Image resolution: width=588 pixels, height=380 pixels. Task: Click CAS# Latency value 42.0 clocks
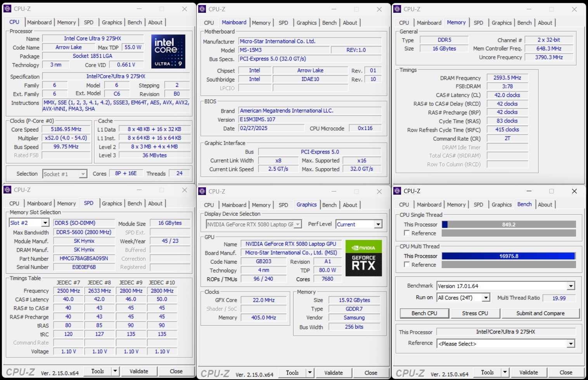tap(507, 95)
